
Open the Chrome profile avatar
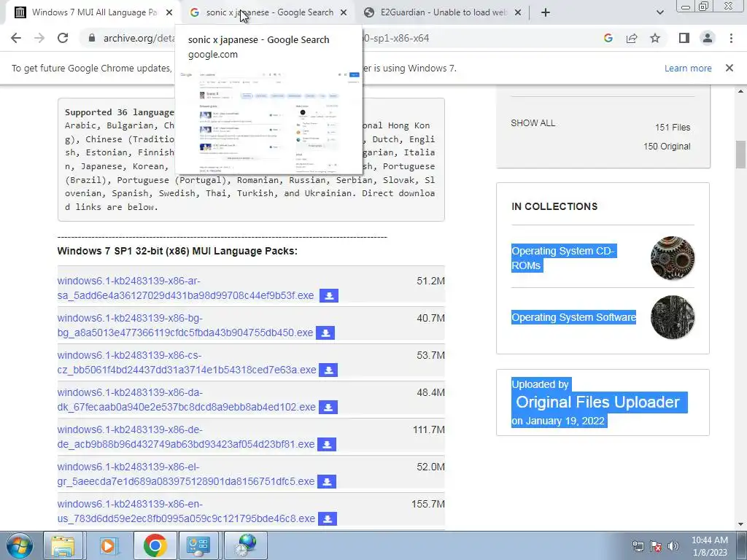click(708, 38)
